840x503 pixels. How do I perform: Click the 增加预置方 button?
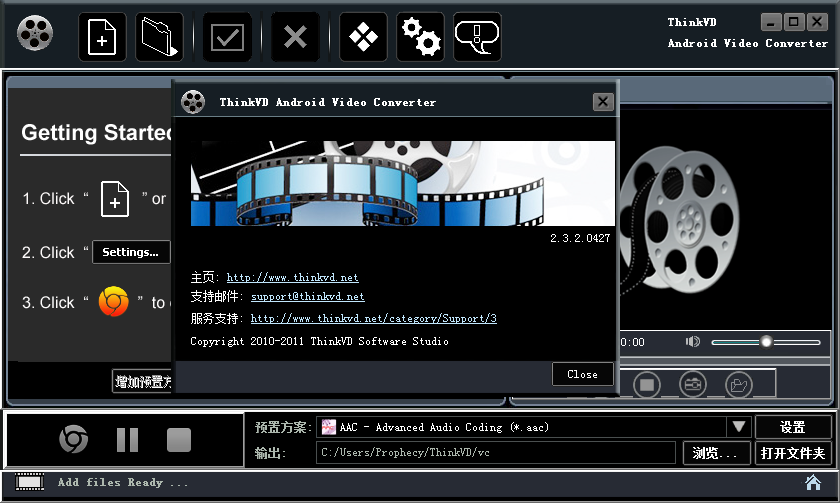(142, 381)
